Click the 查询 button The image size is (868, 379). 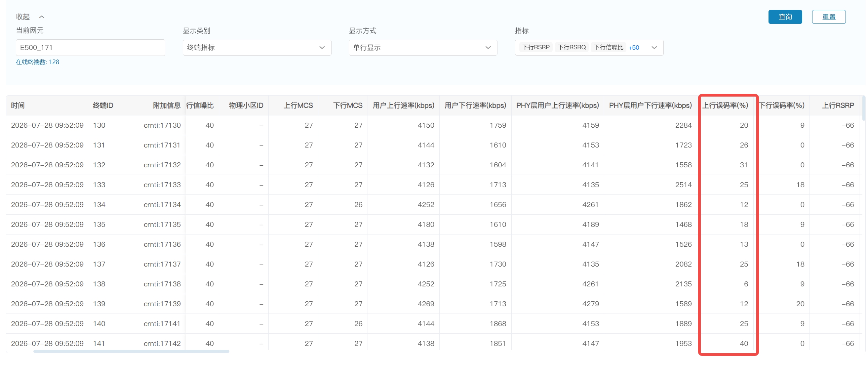pos(785,17)
